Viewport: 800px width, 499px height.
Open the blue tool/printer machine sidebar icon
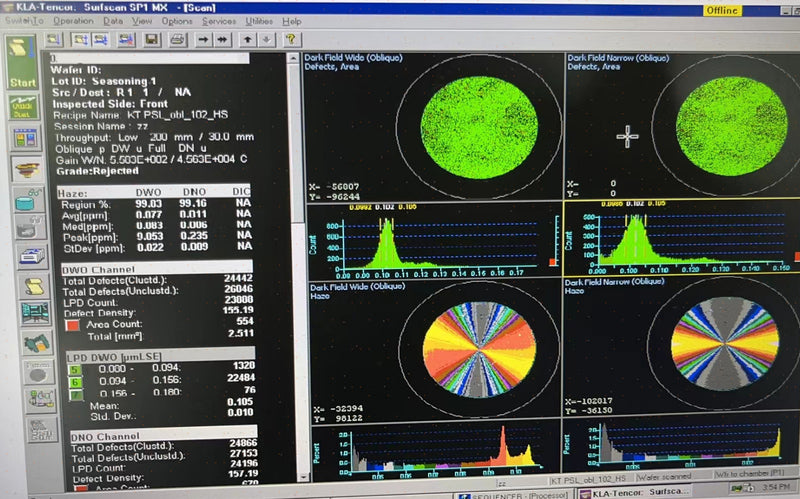click(33, 256)
